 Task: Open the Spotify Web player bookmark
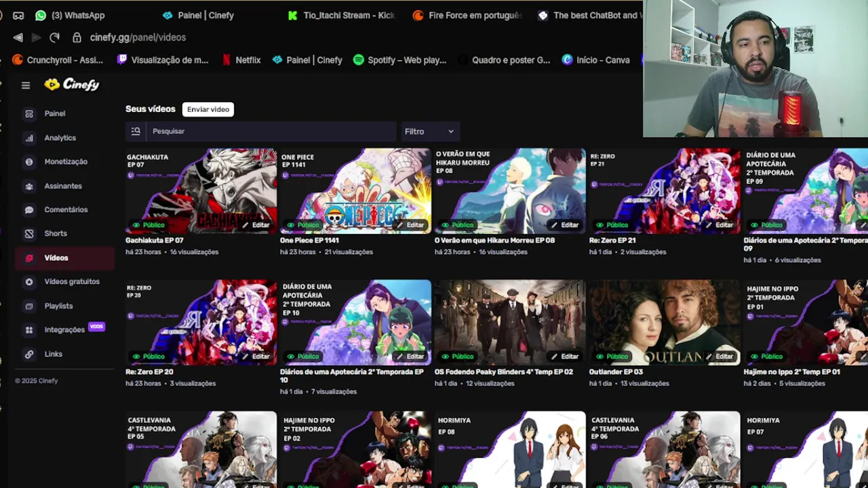pos(400,60)
